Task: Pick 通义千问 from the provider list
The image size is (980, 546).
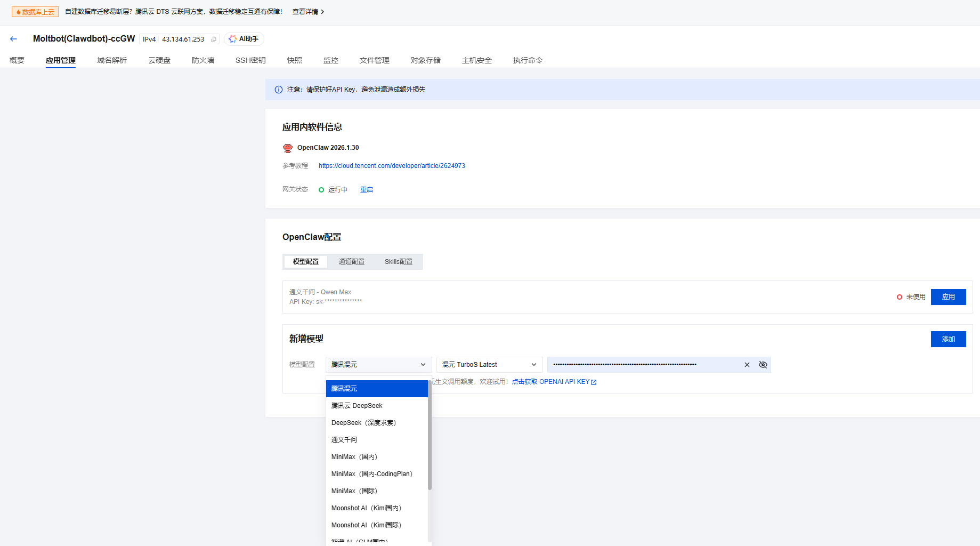Action: [377, 440]
